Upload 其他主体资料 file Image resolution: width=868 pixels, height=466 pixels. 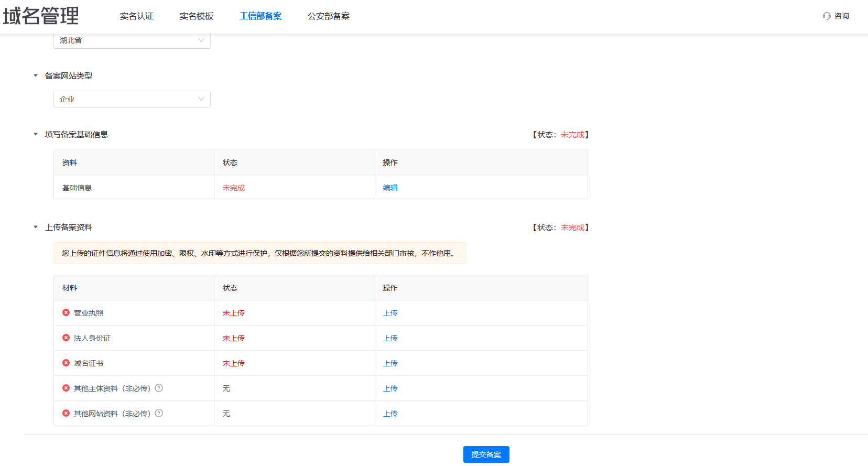(x=390, y=388)
